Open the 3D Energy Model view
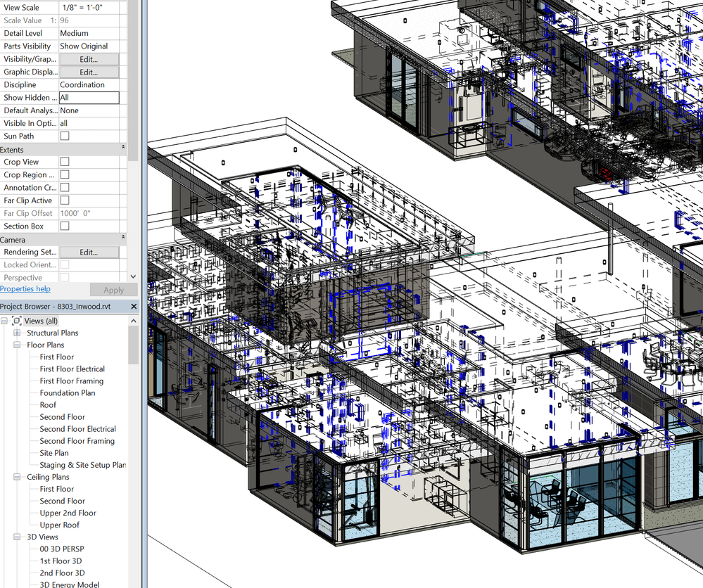Screen dimensions: 703x588 tap(70, 584)
